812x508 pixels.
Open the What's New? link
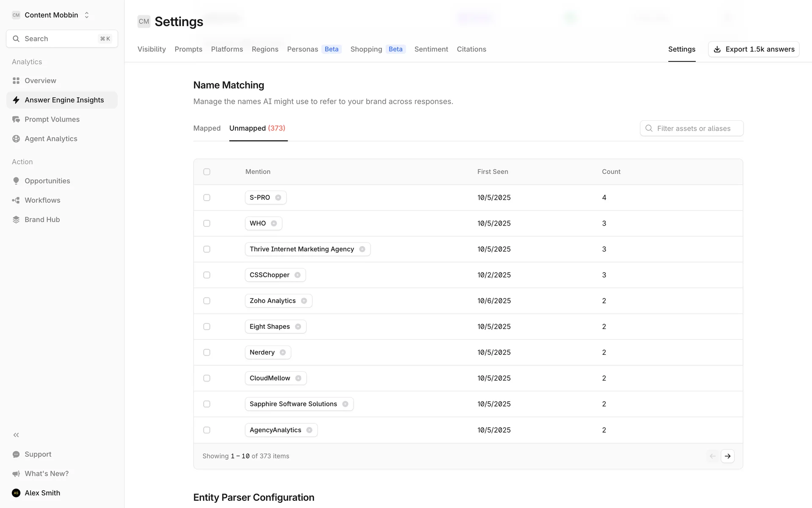(47, 473)
